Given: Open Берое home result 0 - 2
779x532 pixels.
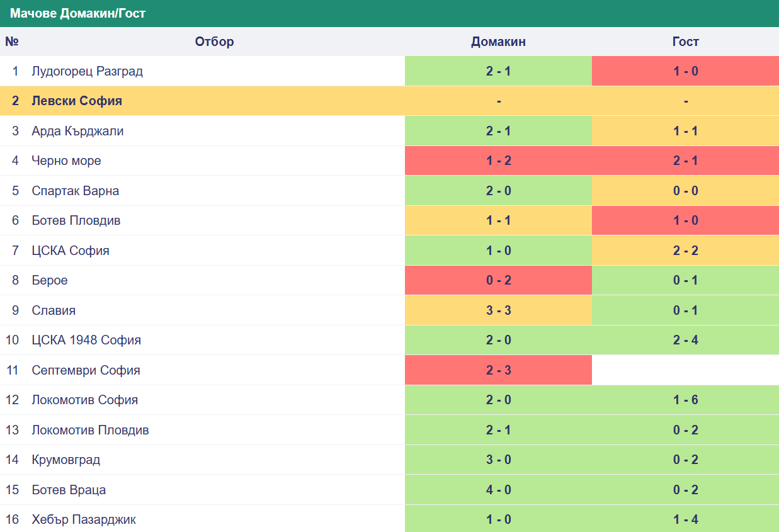Looking at the screenshot, I should 498,280.
